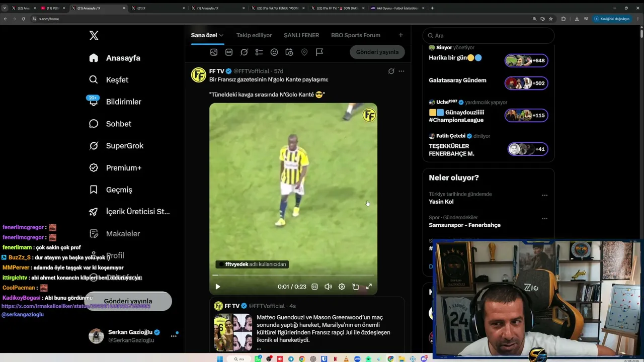644x362 pixels.
Task: Play the Kante video
Action: pyautogui.click(x=218, y=287)
